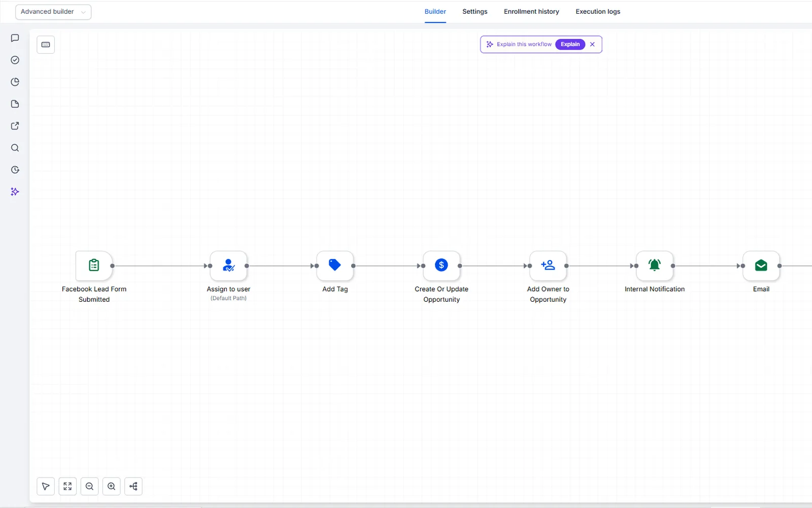
Task: Open keyboard shortcuts icon on canvas
Action: tap(46, 45)
